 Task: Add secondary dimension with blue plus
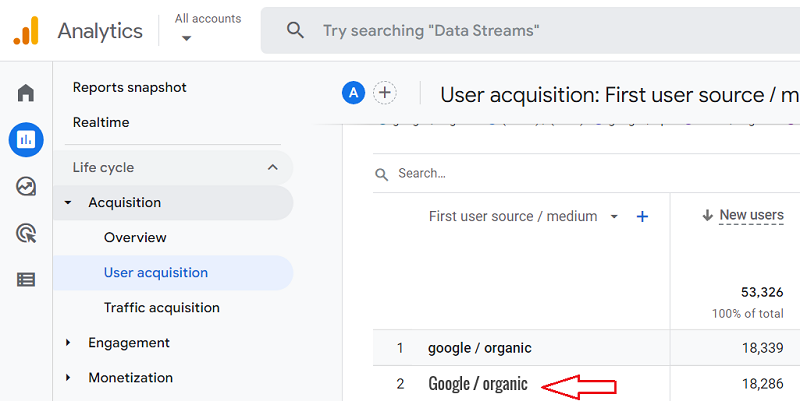pos(642,217)
